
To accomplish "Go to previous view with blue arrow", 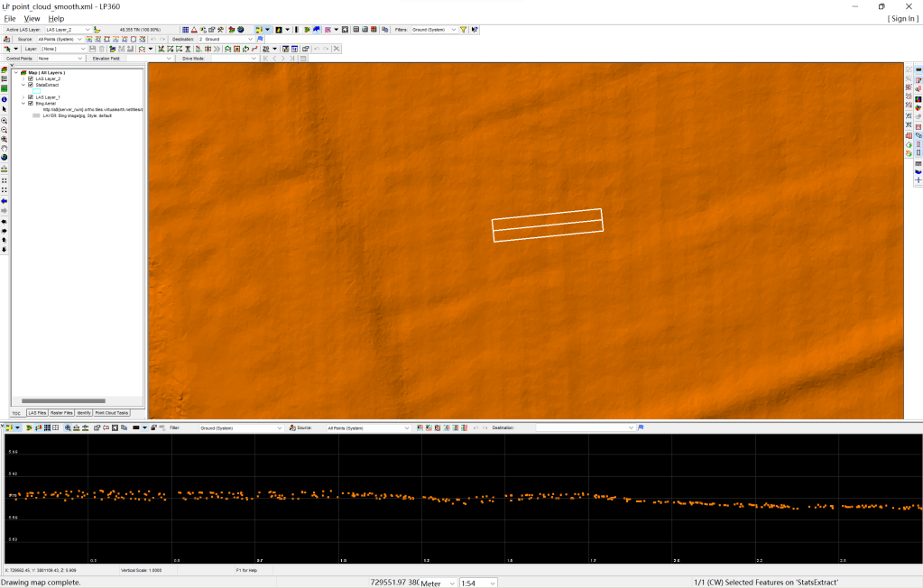I will [5, 201].
